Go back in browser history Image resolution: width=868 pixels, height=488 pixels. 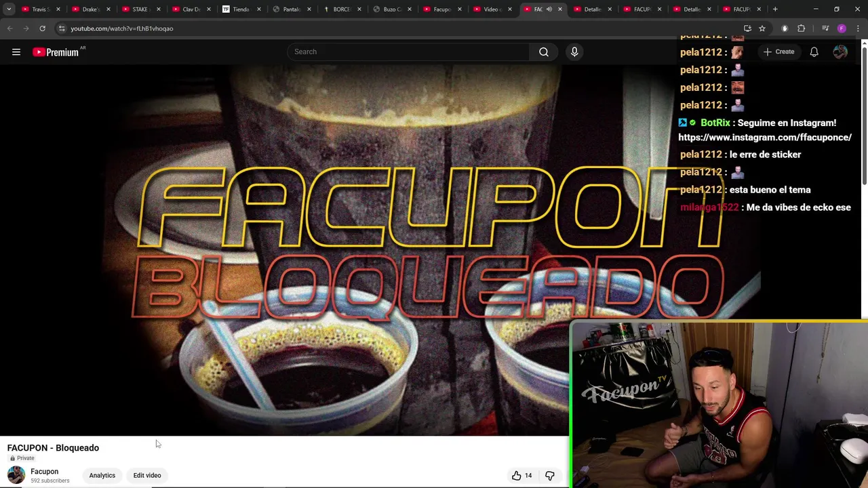(x=9, y=28)
